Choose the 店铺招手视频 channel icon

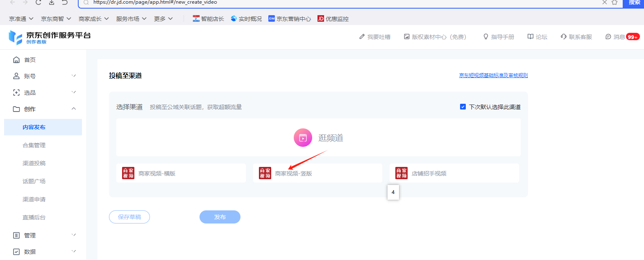[x=401, y=173]
